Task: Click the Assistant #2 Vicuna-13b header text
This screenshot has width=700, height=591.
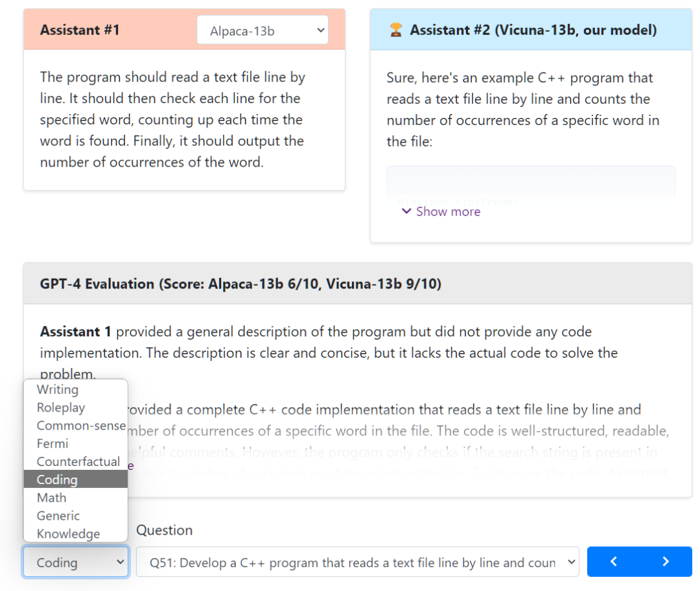Action: pyautogui.click(x=533, y=30)
